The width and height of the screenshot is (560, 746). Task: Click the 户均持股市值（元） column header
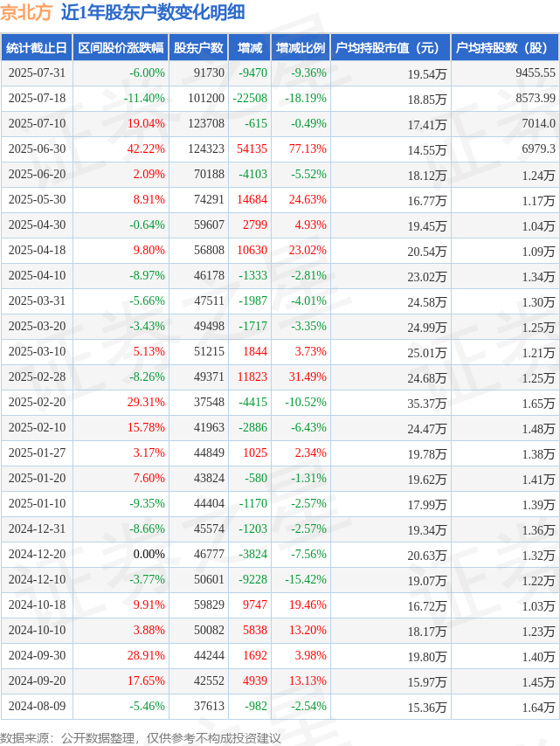(391, 47)
